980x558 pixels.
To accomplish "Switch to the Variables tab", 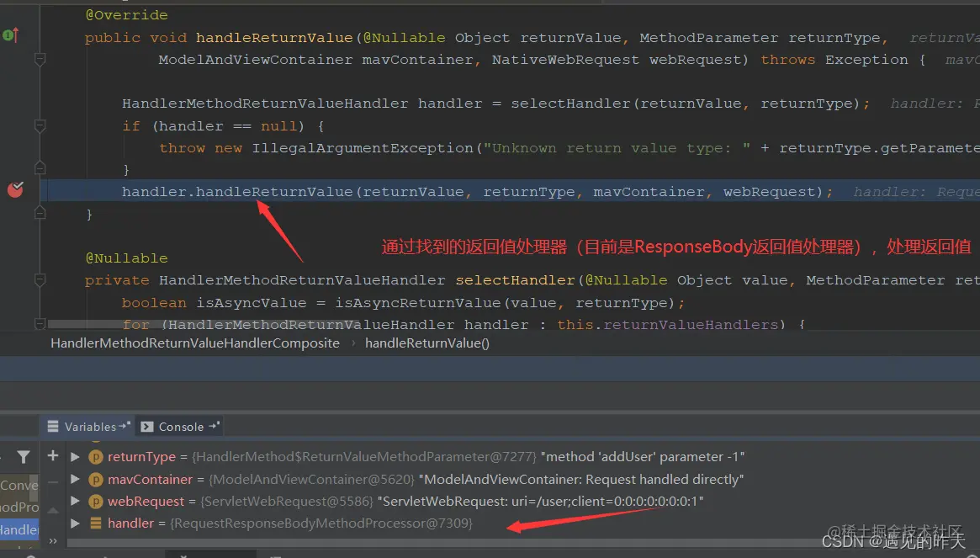I will click(x=89, y=427).
